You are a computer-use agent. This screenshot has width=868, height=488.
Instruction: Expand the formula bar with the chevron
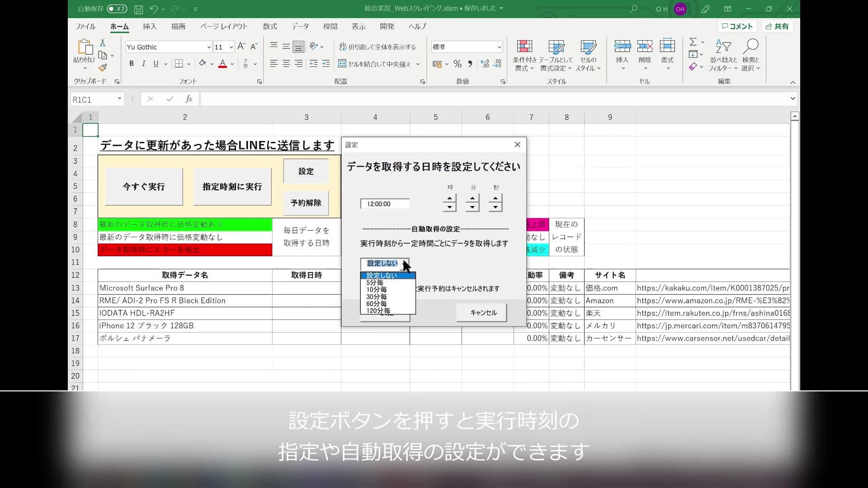793,99
